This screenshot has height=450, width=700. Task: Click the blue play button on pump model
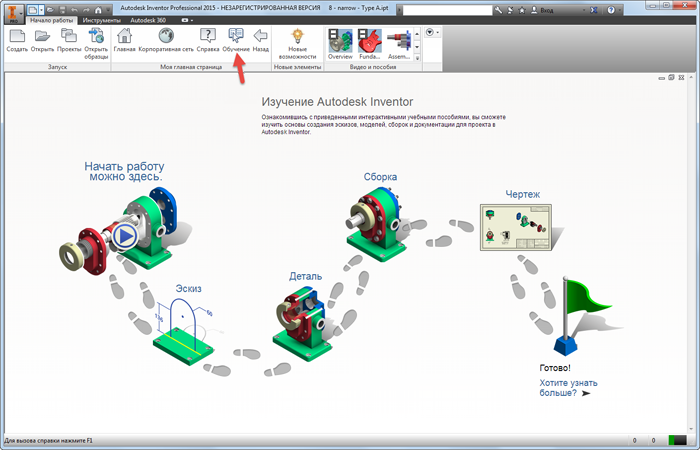point(125,236)
